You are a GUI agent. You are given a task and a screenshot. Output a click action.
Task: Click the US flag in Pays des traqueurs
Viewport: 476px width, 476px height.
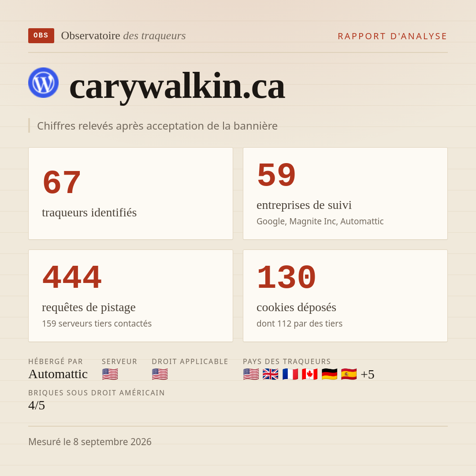[251, 374]
